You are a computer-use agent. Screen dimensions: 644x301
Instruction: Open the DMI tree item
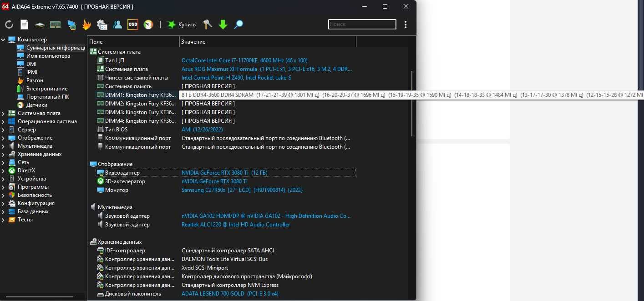[31, 64]
